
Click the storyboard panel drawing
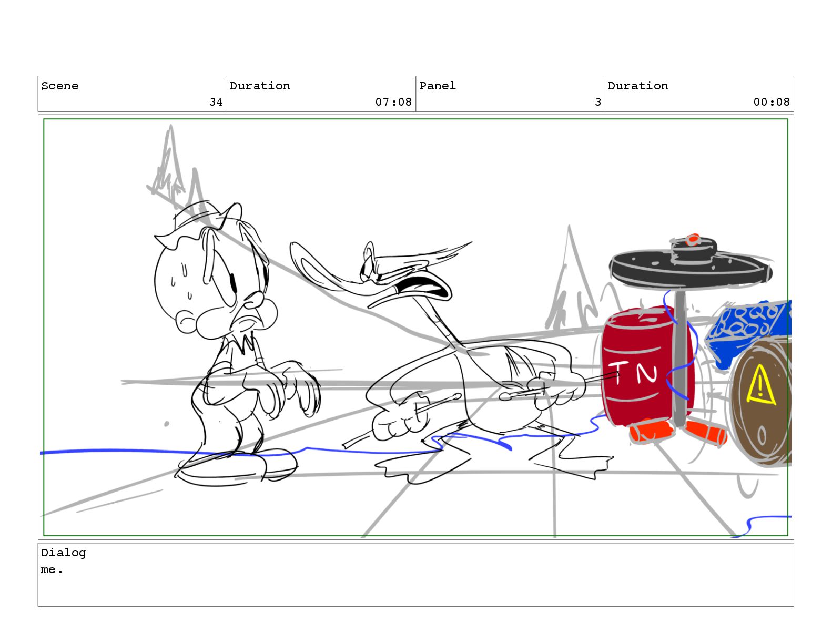pos(415,328)
